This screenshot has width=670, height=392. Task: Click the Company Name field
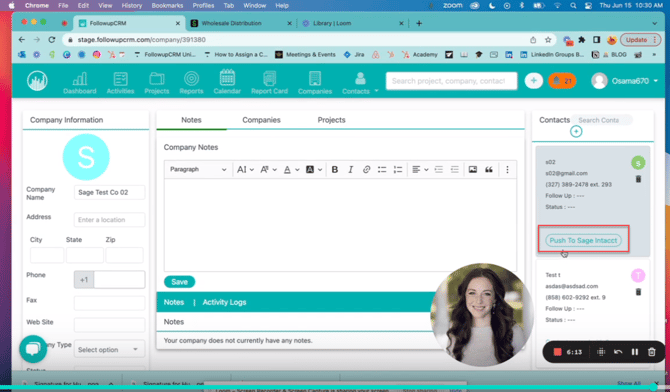(109, 192)
